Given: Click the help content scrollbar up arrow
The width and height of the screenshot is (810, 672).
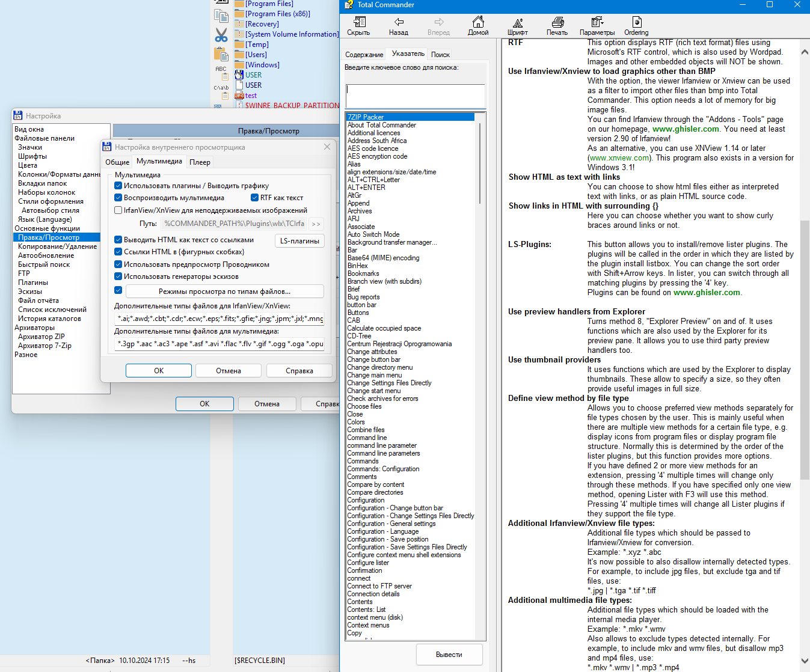Looking at the screenshot, I should (x=805, y=52).
